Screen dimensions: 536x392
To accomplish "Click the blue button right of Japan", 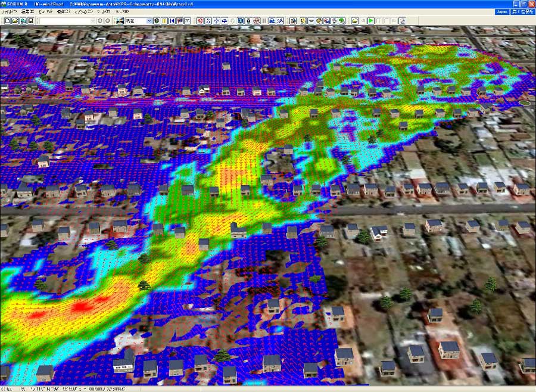I will coord(523,12).
